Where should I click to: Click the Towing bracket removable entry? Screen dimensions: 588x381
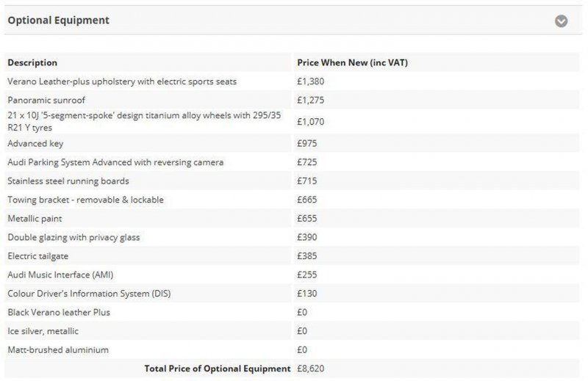point(85,200)
